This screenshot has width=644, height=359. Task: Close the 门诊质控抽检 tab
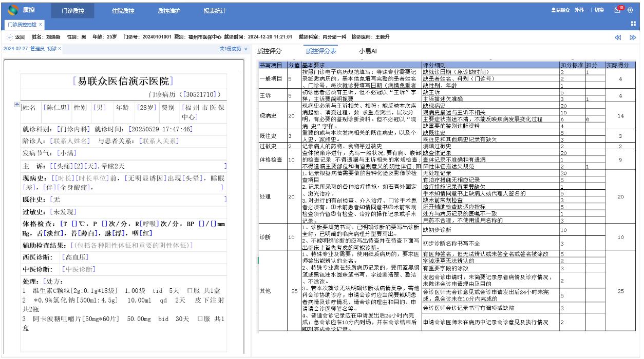41,24
